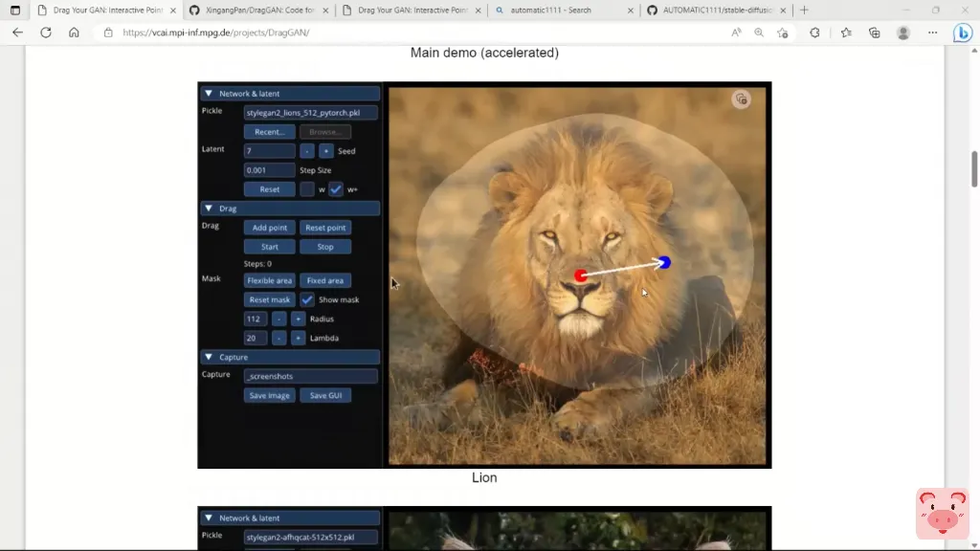The image size is (980, 551).
Task: Click the Recent... pickle button
Action: click(x=269, y=132)
